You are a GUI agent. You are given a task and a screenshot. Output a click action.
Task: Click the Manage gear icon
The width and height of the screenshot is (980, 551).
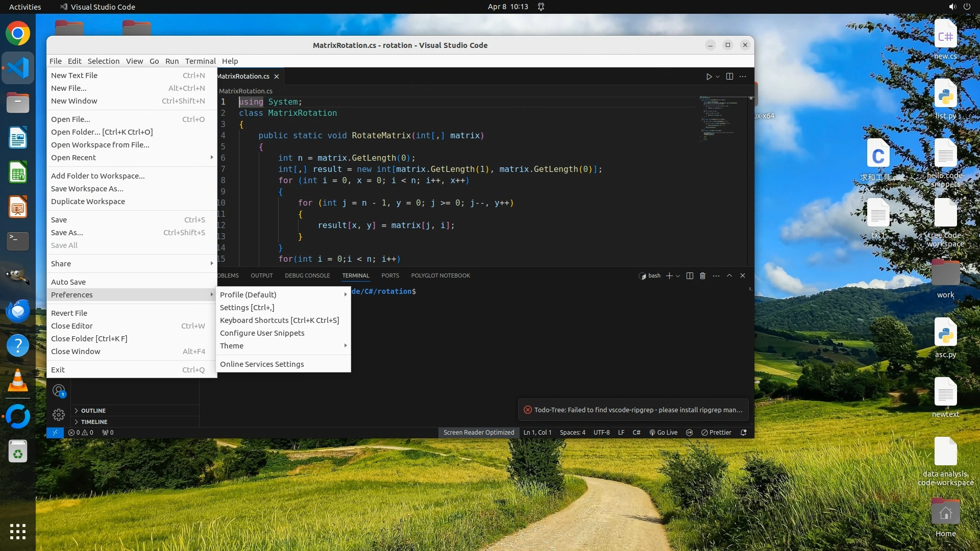59,415
